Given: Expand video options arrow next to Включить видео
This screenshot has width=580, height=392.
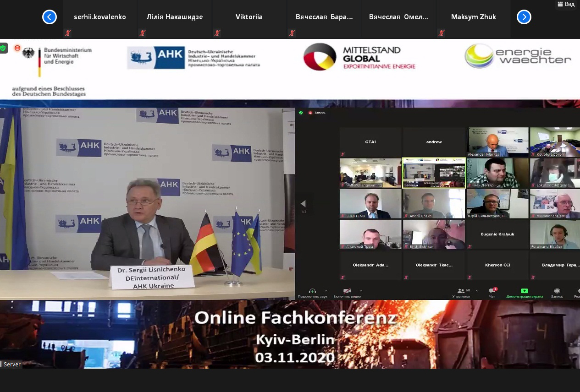Looking at the screenshot, I should point(361,291).
